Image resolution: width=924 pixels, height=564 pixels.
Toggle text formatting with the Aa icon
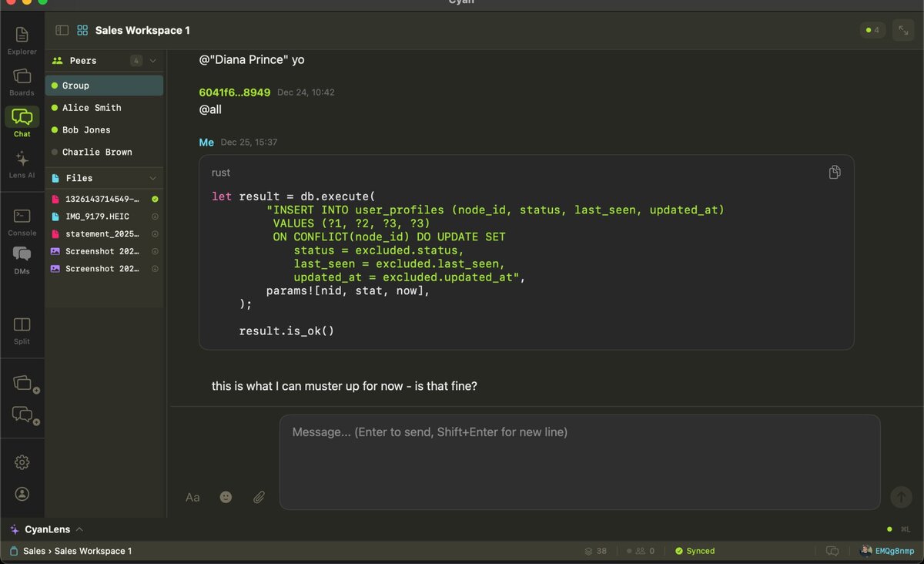192,497
